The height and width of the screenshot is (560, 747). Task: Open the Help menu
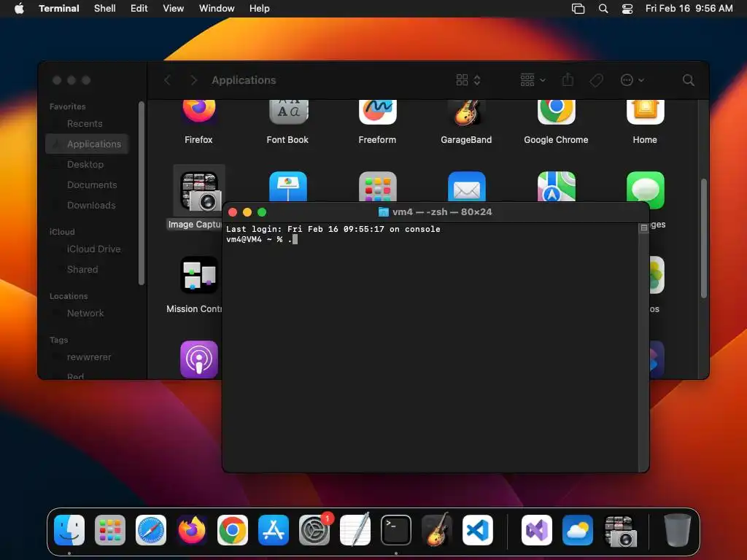tap(260, 9)
